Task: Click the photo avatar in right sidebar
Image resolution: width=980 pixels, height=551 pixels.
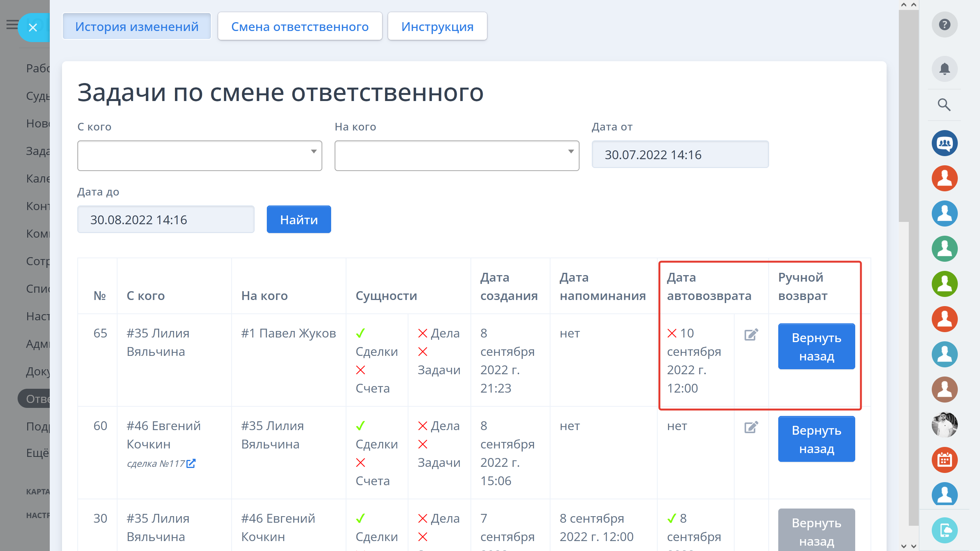Action: (944, 425)
